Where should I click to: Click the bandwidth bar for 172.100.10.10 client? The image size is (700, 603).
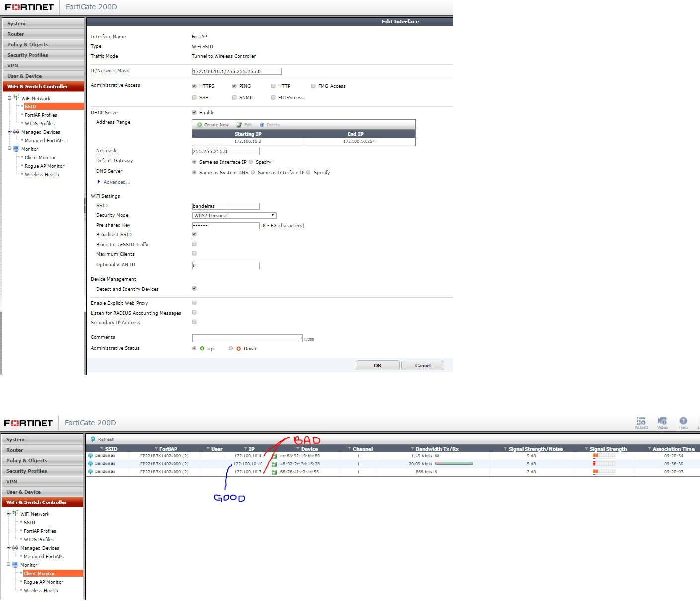(454, 463)
